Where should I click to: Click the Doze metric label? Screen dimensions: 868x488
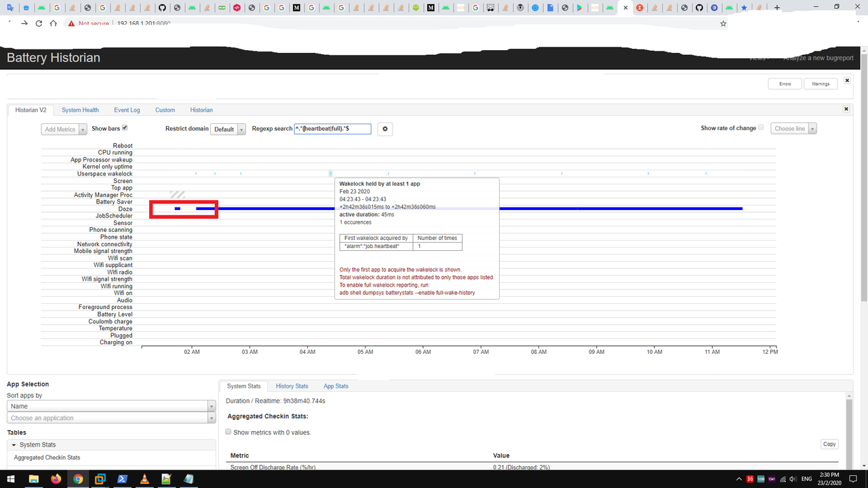125,209
